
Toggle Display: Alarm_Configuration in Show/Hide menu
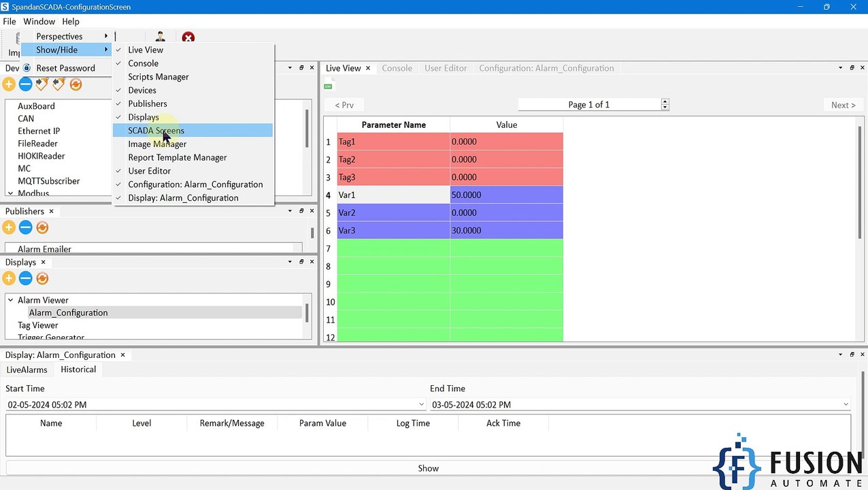coord(193,198)
